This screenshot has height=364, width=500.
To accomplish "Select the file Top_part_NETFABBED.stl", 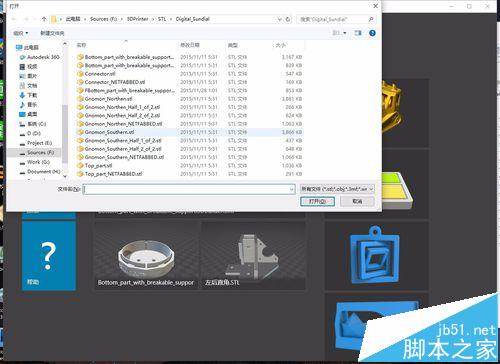I will (x=189, y=174).
